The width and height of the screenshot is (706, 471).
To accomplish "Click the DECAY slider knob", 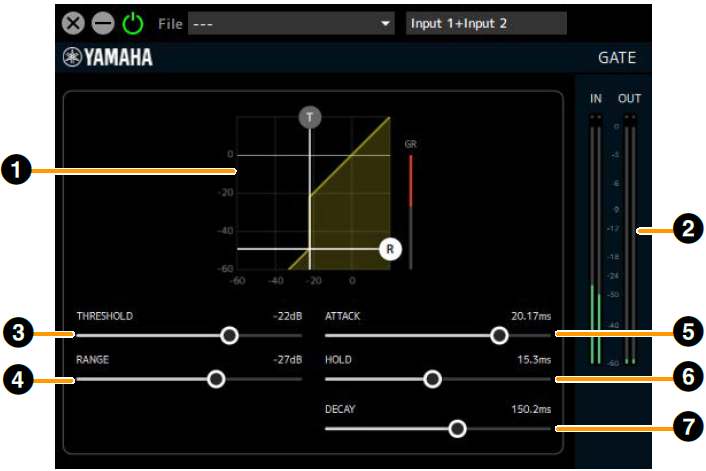I will click(x=457, y=428).
